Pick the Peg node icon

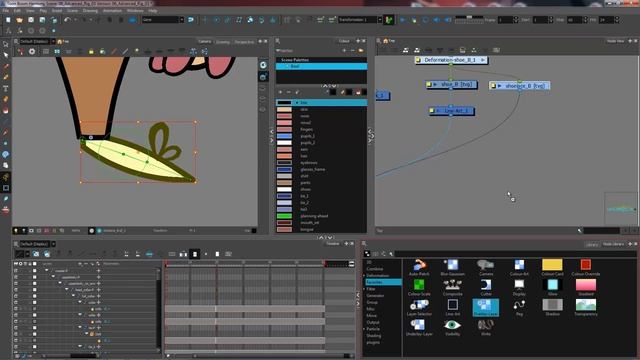(x=519, y=305)
